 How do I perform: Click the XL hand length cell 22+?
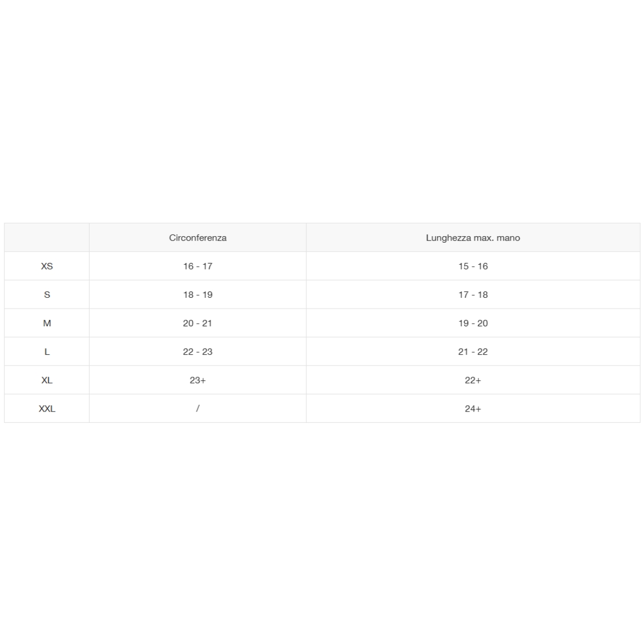(x=473, y=380)
